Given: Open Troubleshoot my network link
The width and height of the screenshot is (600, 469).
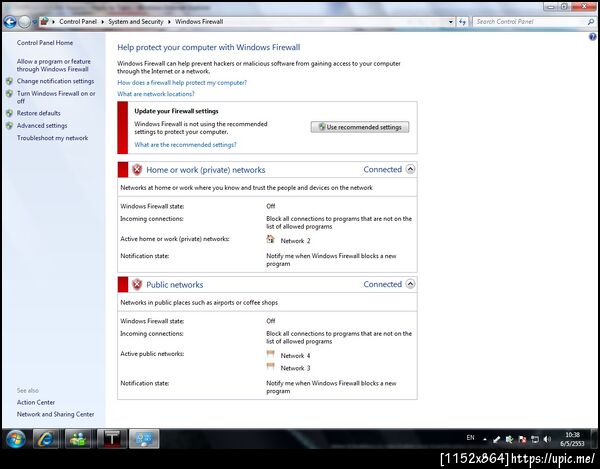Looking at the screenshot, I should (x=52, y=138).
